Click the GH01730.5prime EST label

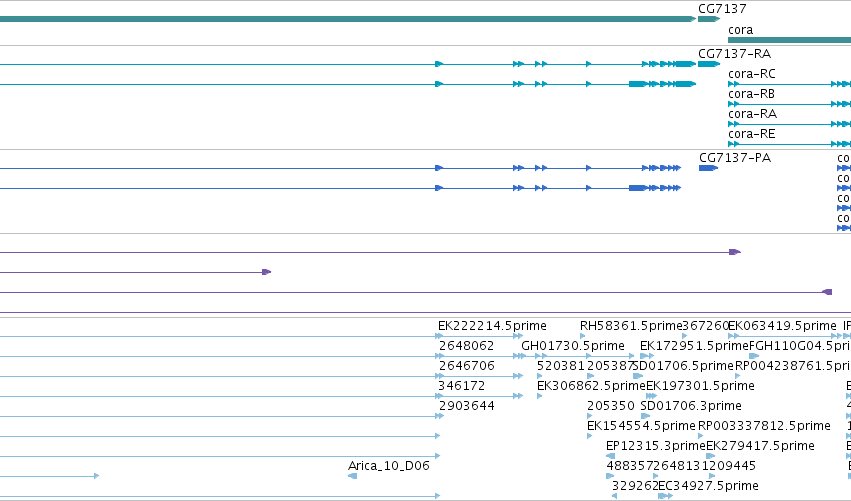573,346
